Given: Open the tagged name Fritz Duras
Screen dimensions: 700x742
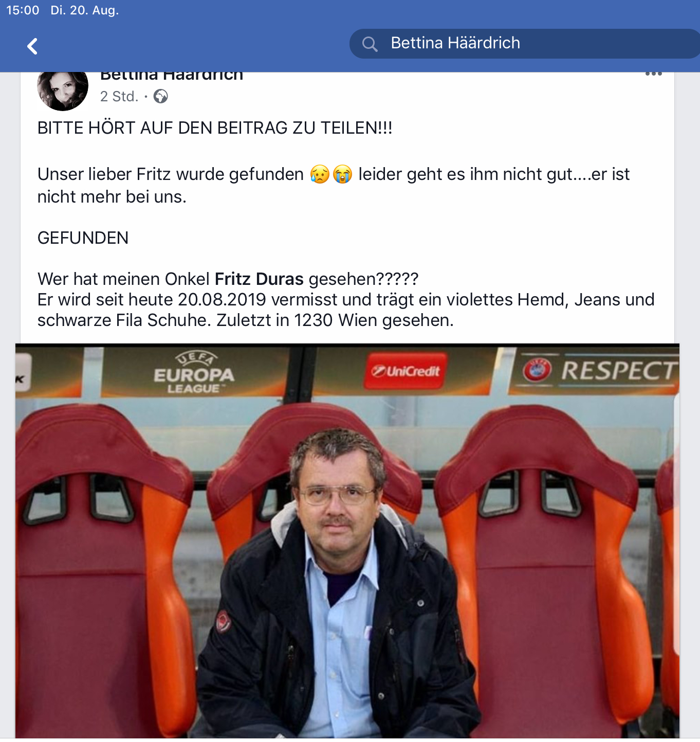Looking at the screenshot, I should pyautogui.click(x=259, y=279).
